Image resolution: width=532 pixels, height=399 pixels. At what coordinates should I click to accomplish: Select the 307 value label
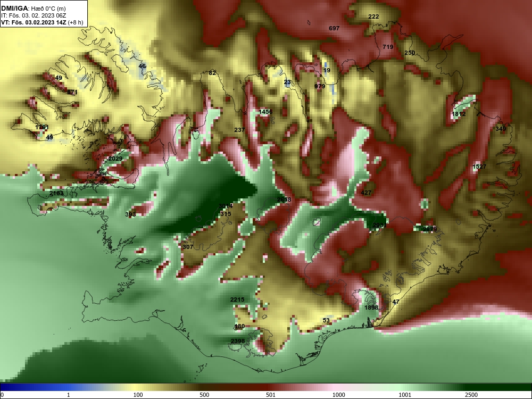(x=188, y=247)
